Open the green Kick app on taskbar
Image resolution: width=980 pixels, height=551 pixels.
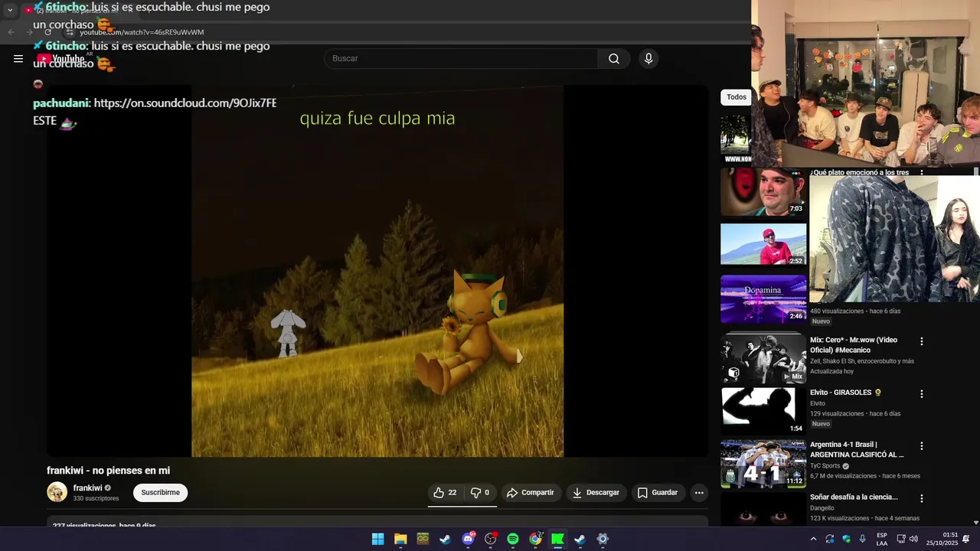[558, 539]
